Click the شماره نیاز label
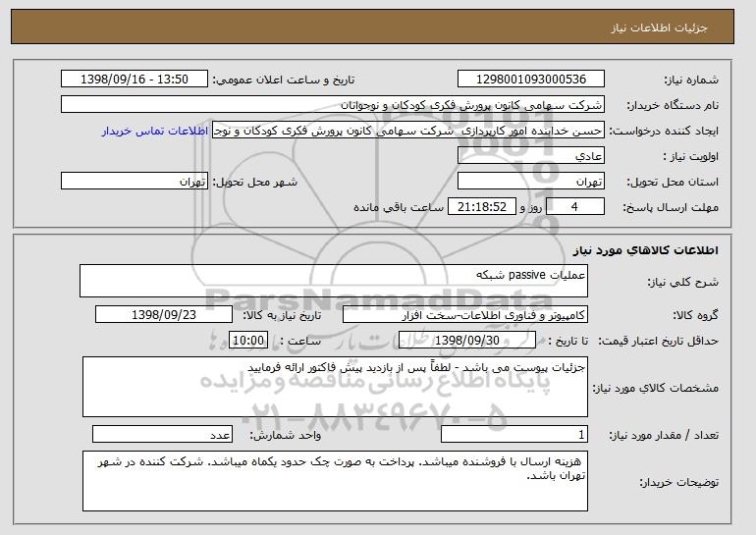 click(691, 80)
